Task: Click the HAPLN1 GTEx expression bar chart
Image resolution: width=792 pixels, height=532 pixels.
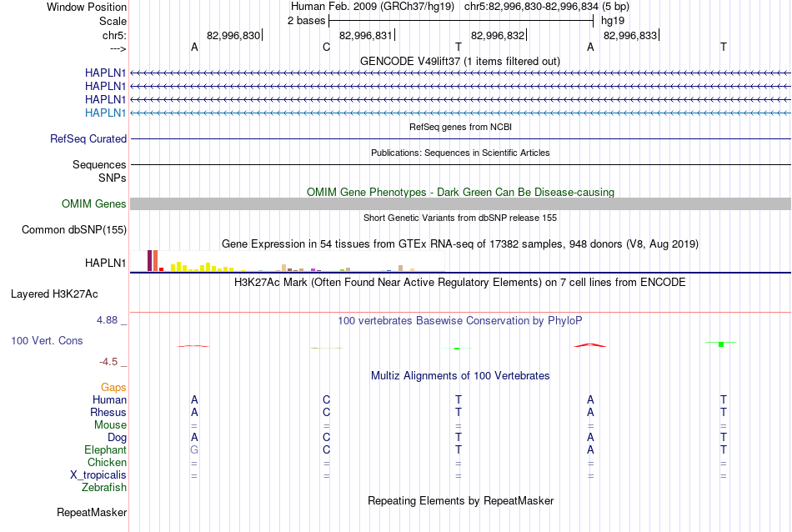Action: tap(288, 261)
